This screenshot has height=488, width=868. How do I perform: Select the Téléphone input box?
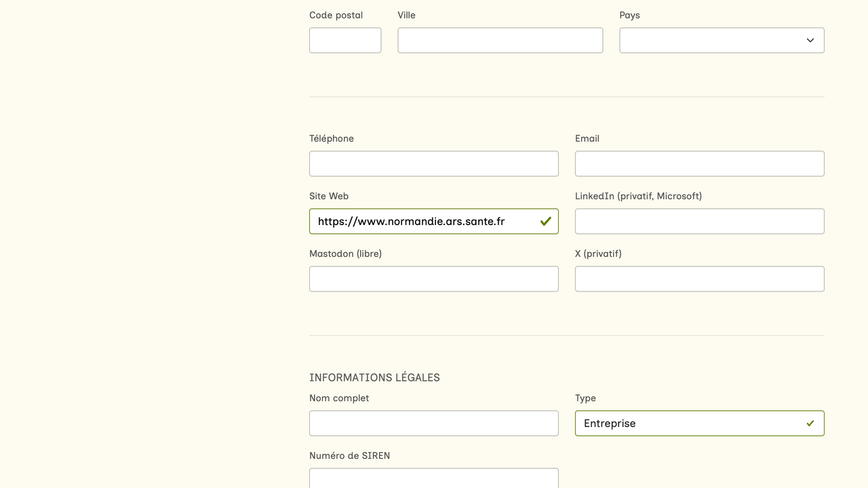pos(433,164)
